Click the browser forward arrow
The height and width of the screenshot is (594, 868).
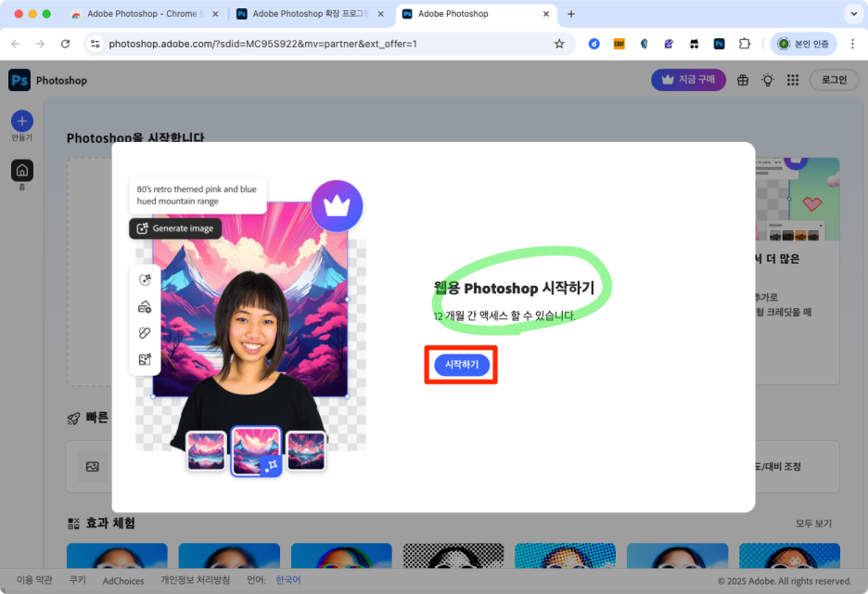[x=40, y=44]
